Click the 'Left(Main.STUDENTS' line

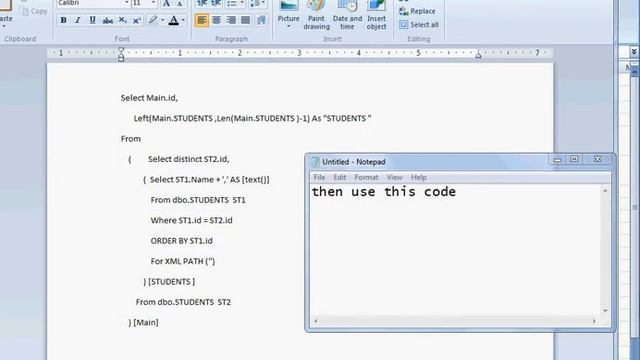click(252, 118)
